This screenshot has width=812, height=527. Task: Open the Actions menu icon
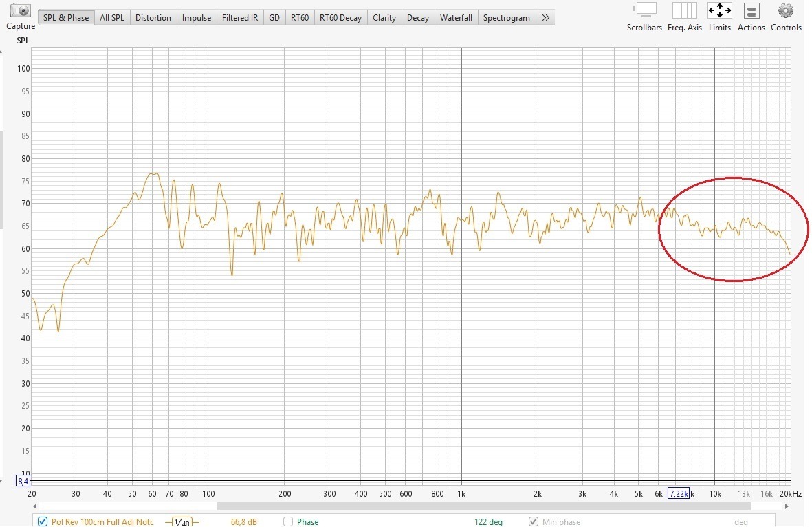click(x=751, y=10)
